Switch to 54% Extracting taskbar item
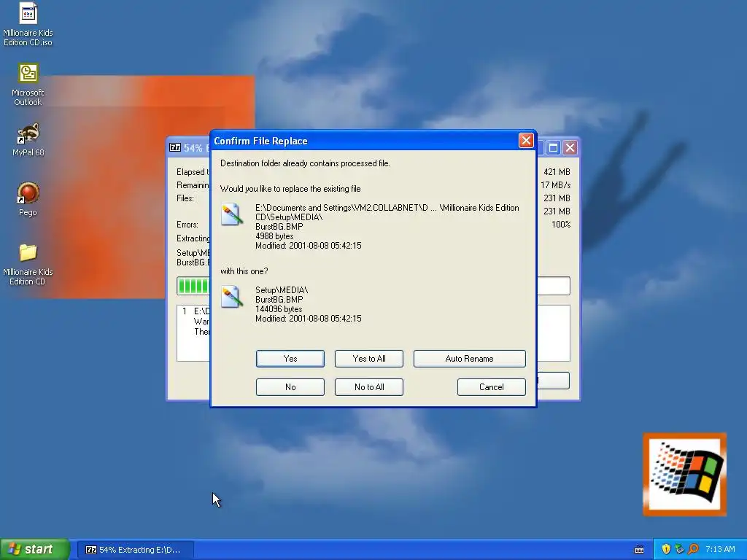The width and height of the screenshot is (747, 560). [136, 550]
